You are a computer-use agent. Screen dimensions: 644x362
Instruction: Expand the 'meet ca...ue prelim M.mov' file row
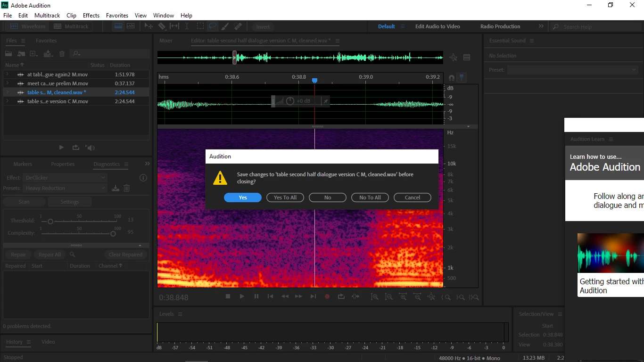pyautogui.click(x=7, y=83)
